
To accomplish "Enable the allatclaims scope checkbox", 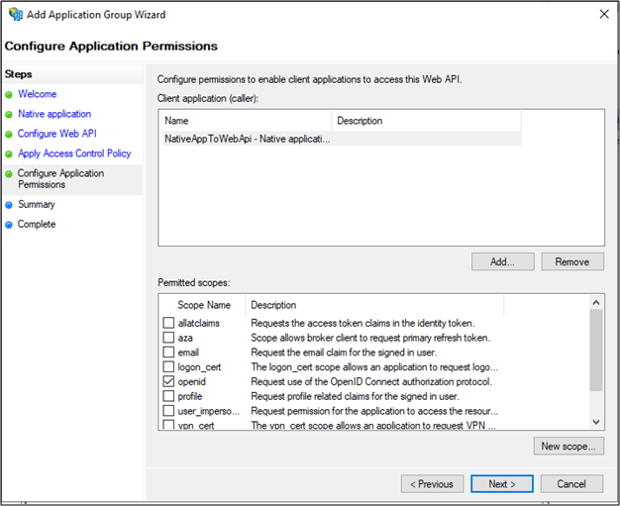I will 168,323.
